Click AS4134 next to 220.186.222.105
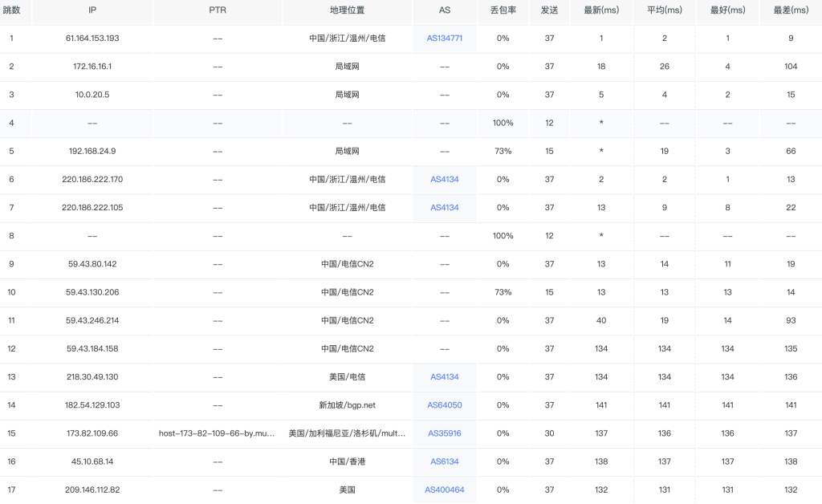 tap(444, 207)
